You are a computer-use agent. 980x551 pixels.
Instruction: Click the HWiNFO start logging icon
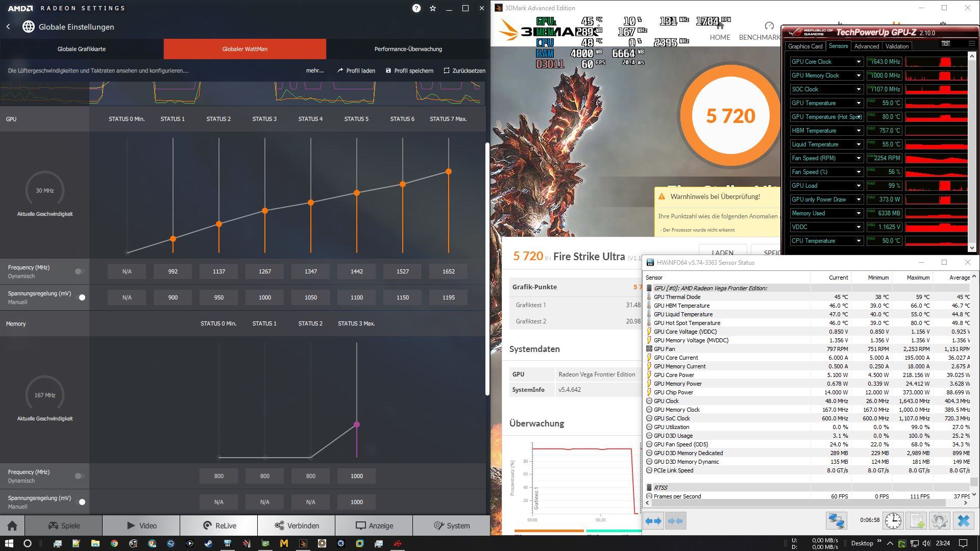click(x=916, y=520)
